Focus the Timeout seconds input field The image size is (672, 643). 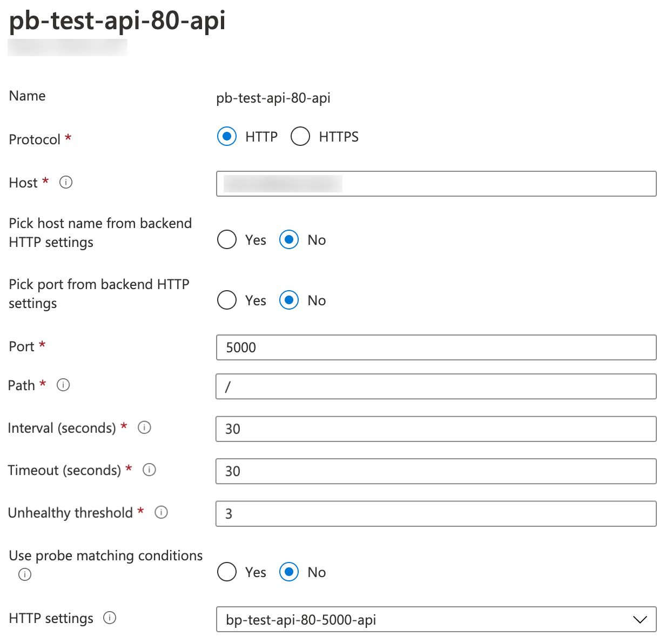click(x=436, y=471)
